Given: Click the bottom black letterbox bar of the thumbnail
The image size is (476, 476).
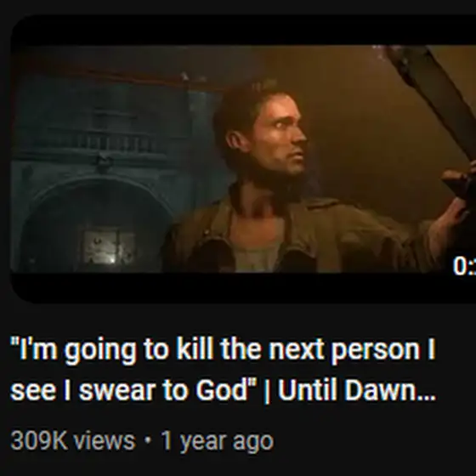Looking at the screenshot, I should click(x=243, y=288).
